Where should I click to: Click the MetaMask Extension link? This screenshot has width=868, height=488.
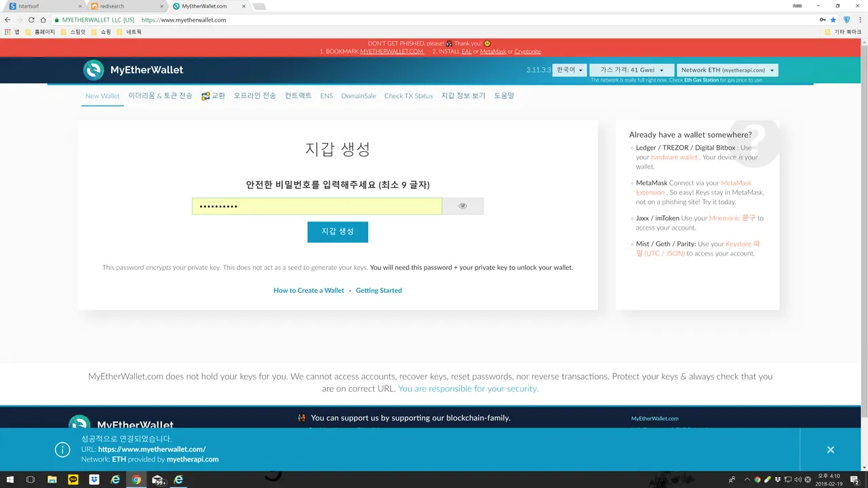pyautogui.click(x=694, y=188)
